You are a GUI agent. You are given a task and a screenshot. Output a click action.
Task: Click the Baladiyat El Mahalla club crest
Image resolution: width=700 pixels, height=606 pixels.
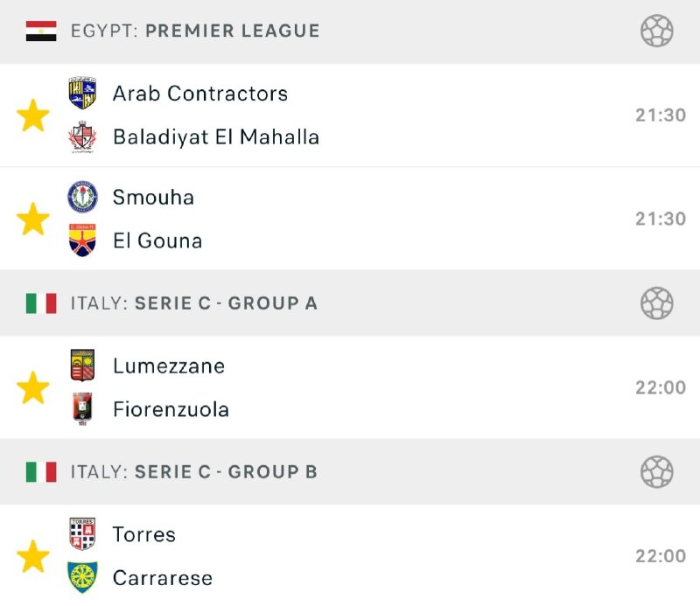tap(82, 137)
